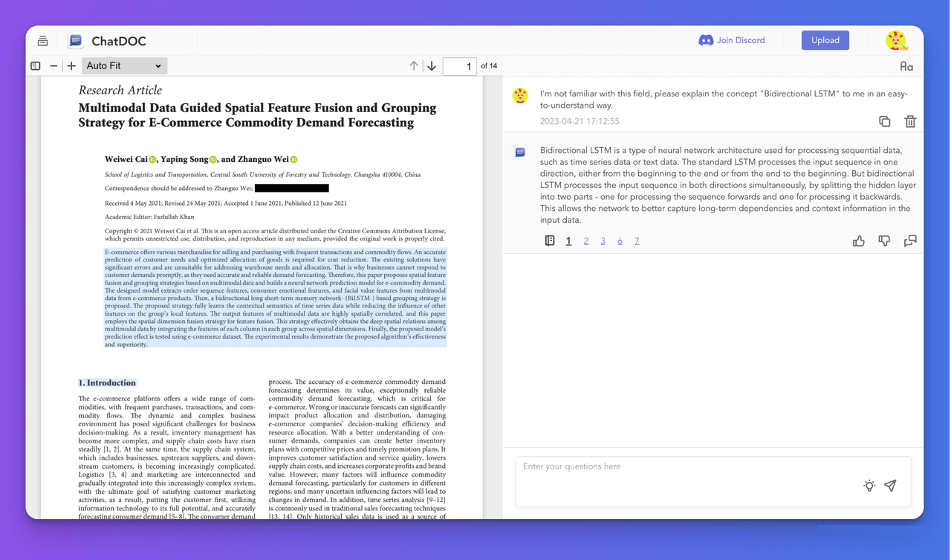Open the font size Aa settings
This screenshot has height=560, width=951.
(906, 66)
